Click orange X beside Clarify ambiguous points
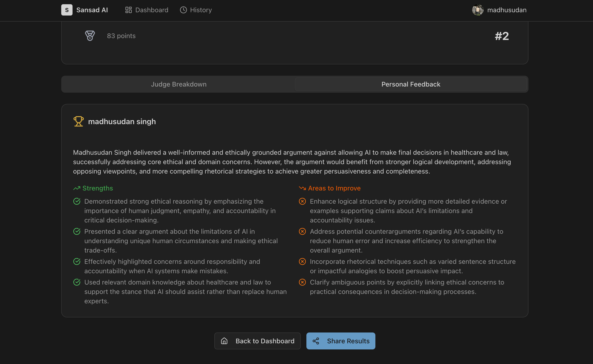The image size is (593, 364). point(302,282)
